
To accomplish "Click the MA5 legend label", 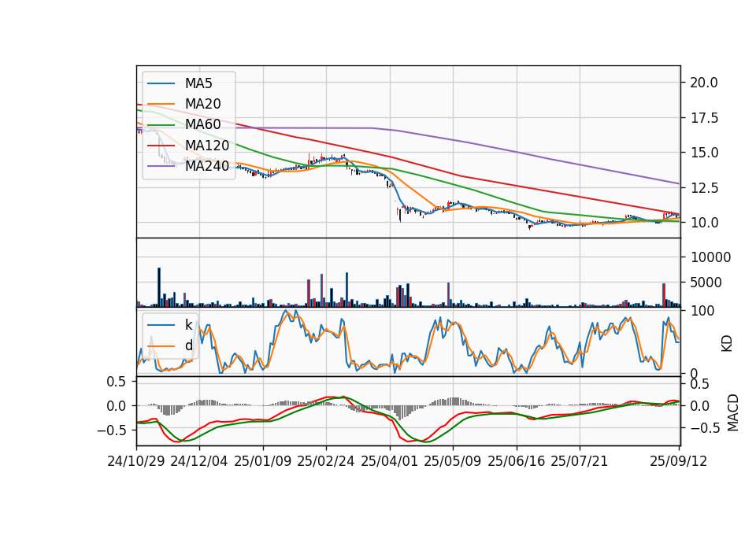I will click(x=198, y=83).
